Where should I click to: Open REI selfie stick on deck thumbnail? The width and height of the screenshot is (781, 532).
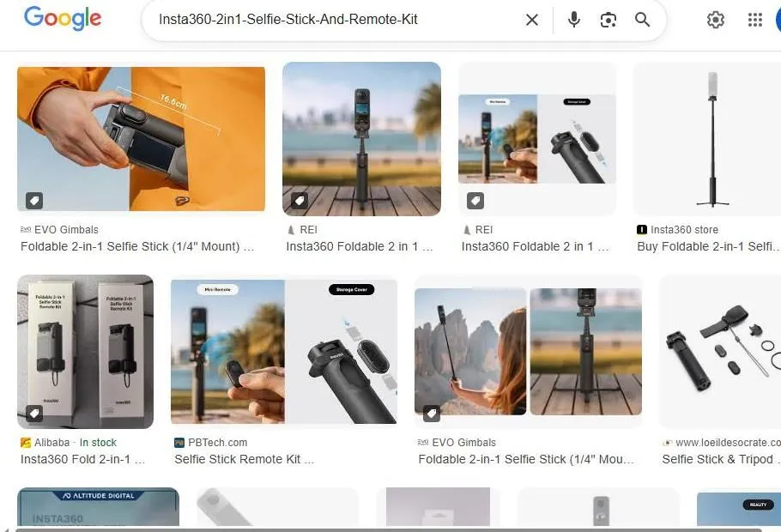361,139
